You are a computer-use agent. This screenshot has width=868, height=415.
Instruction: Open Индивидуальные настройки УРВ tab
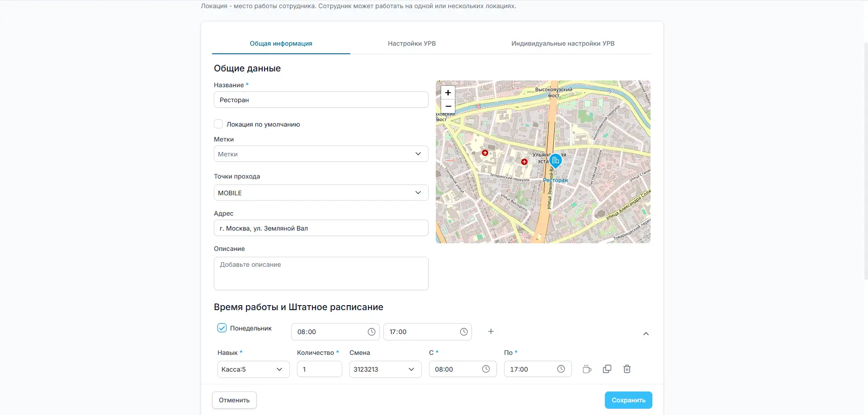[563, 43]
